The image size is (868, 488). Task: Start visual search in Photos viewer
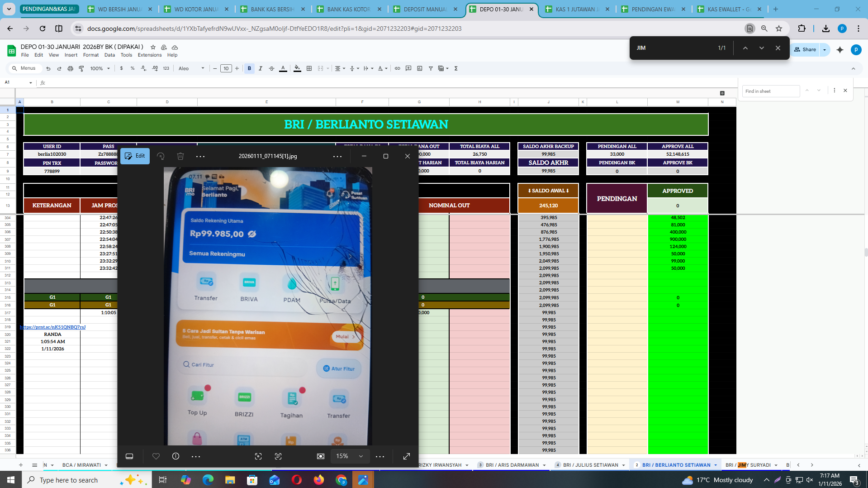tap(258, 456)
